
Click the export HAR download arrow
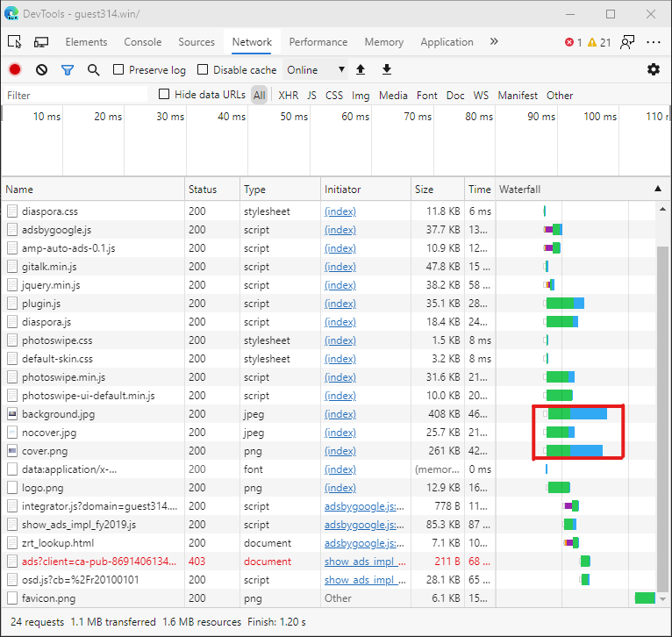(x=387, y=69)
